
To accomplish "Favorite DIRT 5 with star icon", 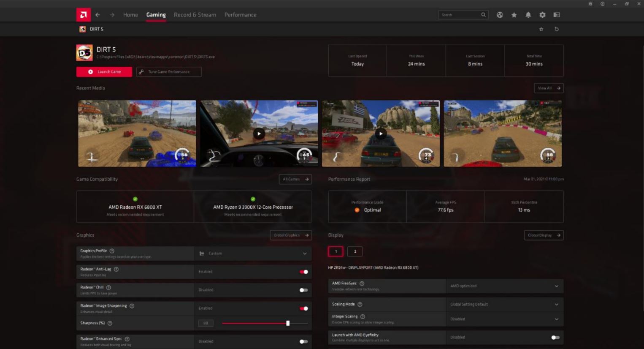I will pos(541,29).
